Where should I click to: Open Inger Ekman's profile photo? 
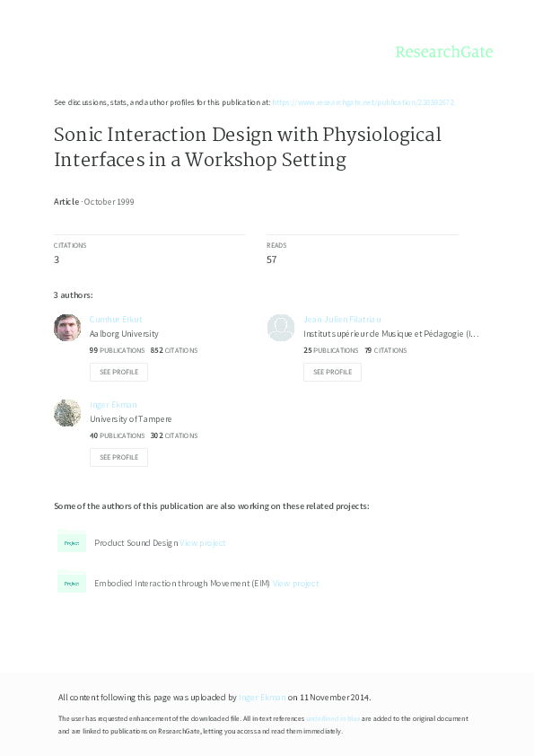click(x=66, y=412)
